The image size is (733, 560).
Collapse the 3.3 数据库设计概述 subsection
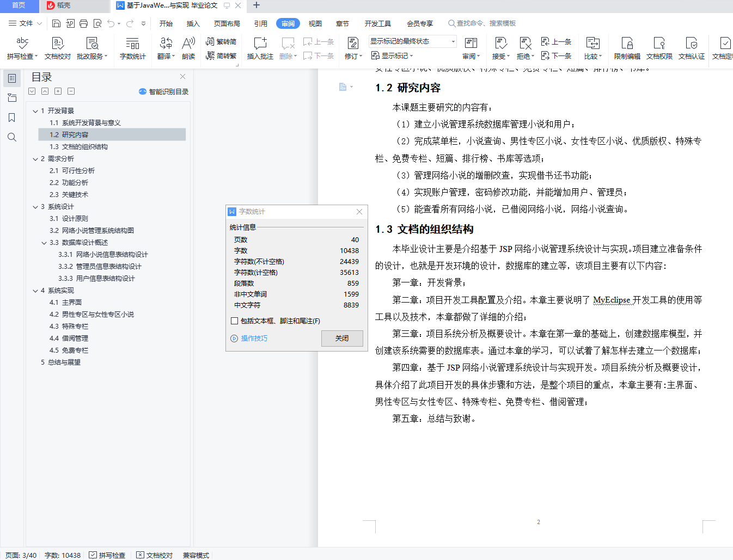[44, 243]
